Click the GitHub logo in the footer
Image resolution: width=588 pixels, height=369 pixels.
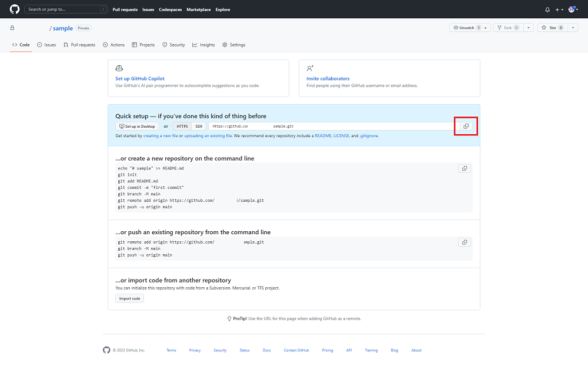click(x=106, y=350)
